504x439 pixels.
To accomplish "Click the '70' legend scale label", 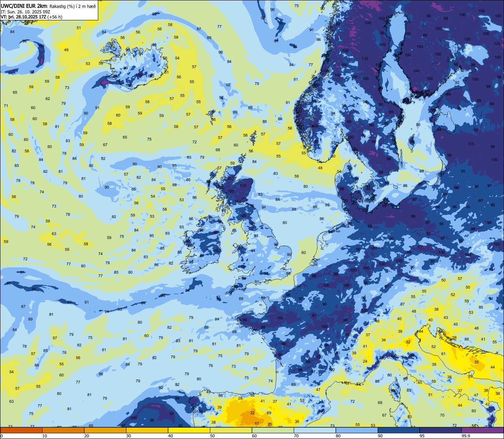I will click(x=296, y=436).
